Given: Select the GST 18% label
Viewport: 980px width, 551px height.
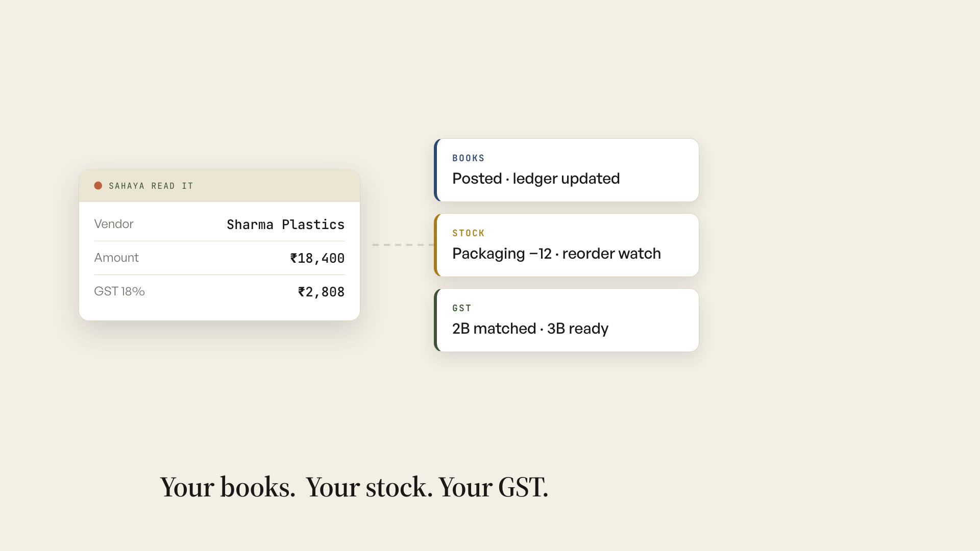Looking at the screenshot, I should tap(119, 291).
